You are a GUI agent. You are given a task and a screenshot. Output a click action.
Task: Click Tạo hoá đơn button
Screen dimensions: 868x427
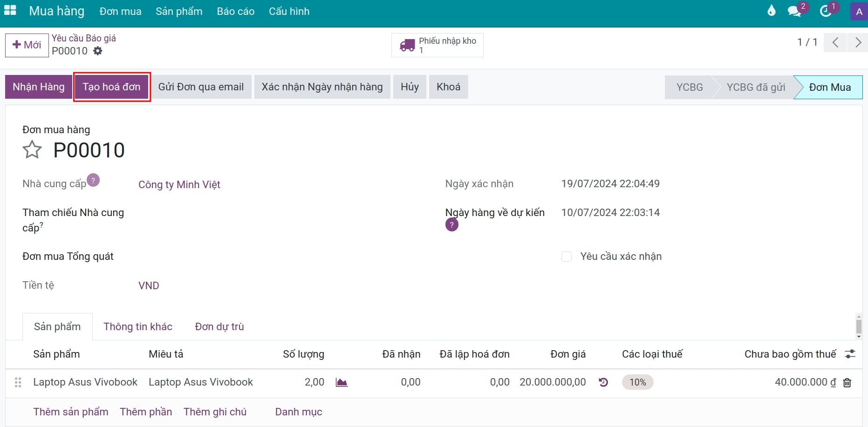(x=111, y=87)
